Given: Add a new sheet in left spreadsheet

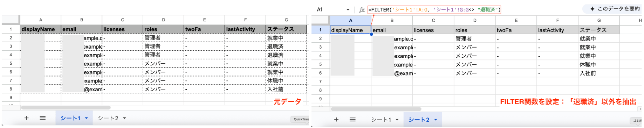Looking at the screenshot, I should tap(26, 118).
